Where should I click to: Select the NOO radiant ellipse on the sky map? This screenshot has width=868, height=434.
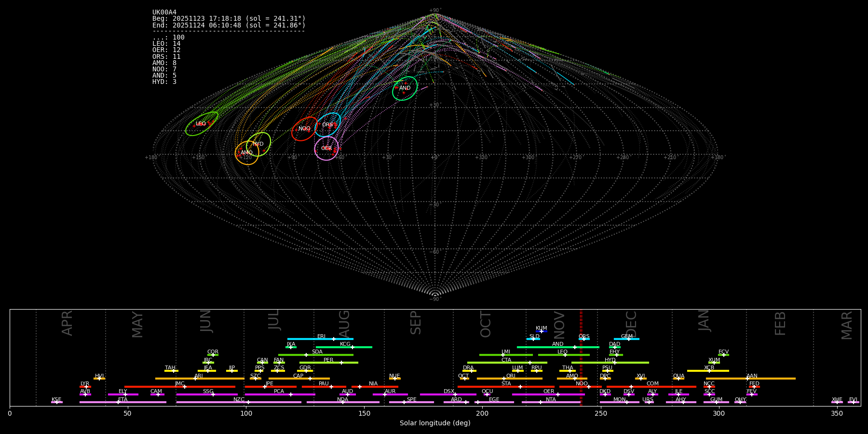coord(304,129)
